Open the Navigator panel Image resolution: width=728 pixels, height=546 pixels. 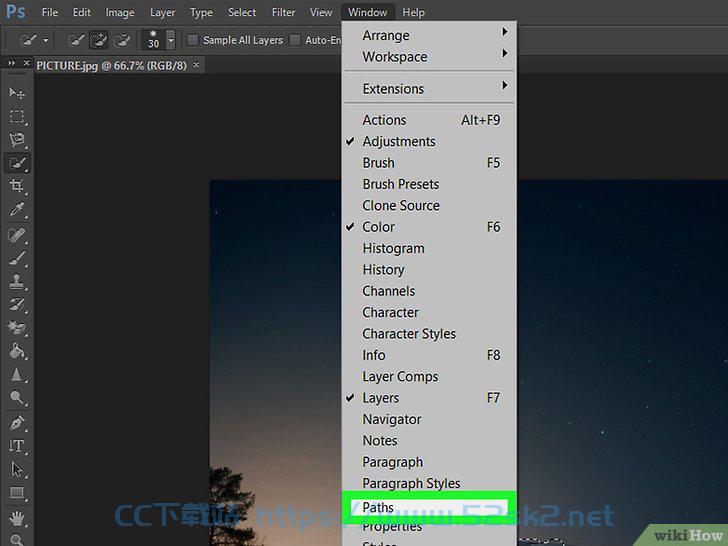click(430, 419)
